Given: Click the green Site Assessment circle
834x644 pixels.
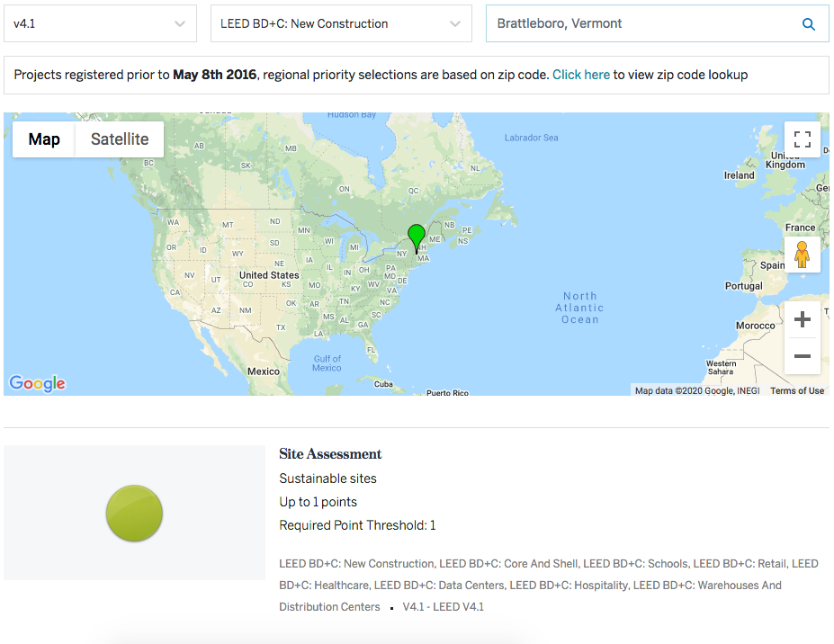Looking at the screenshot, I should [x=134, y=514].
